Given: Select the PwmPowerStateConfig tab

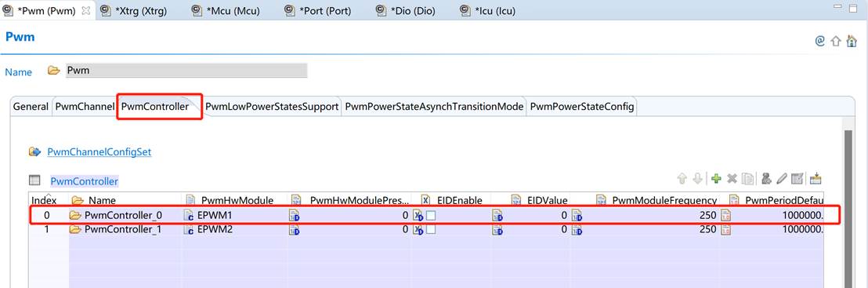Looking at the screenshot, I should [x=581, y=107].
